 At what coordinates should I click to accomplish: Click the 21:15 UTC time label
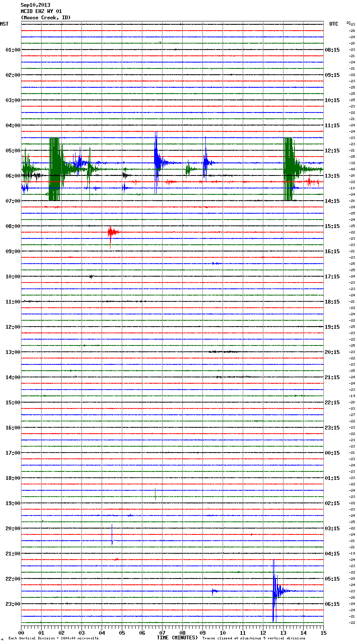332,377
